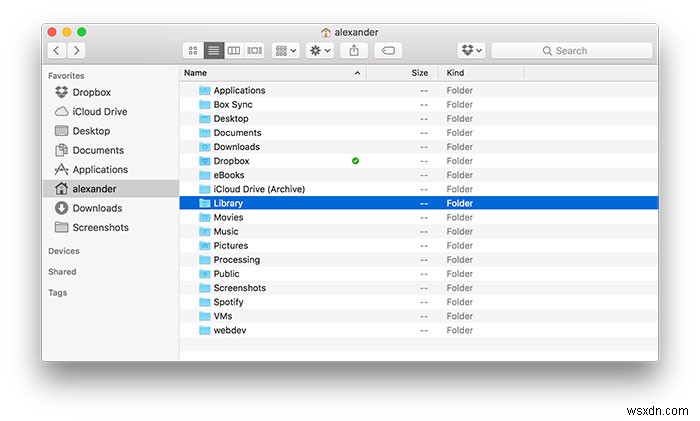Click Folder kind text in Library row
This screenshot has width=700, height=421.
(459, 203)
